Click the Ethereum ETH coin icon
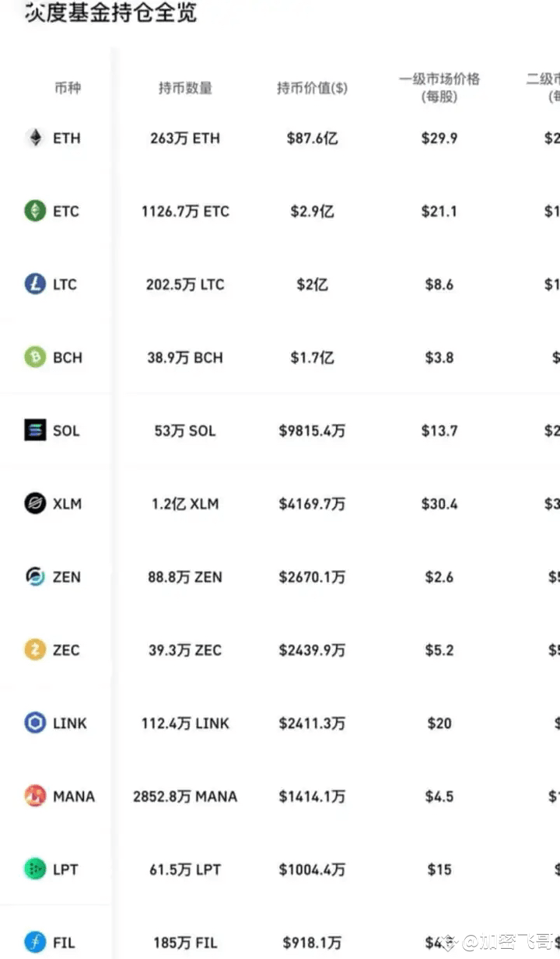This screenshot has width=560, height=959. (35, 138)
